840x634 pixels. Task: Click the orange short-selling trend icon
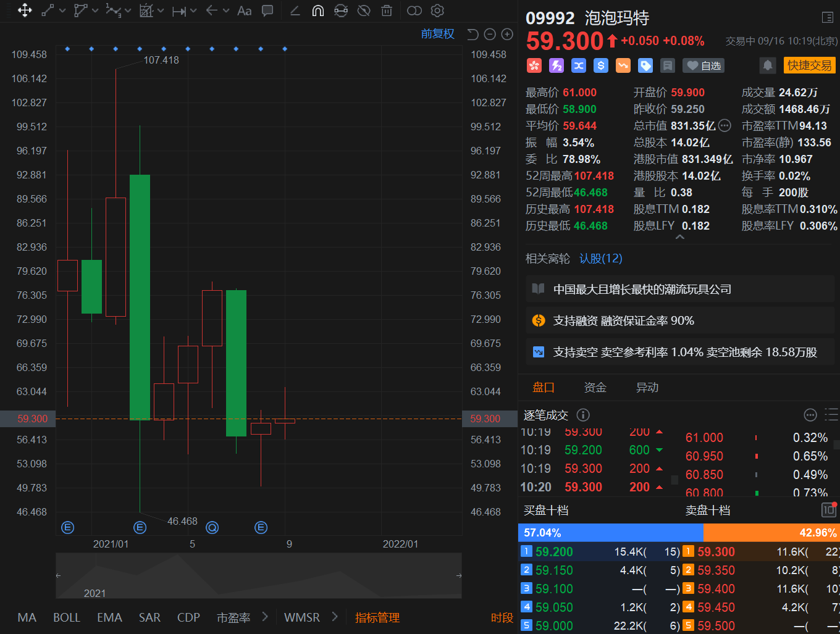623,65
